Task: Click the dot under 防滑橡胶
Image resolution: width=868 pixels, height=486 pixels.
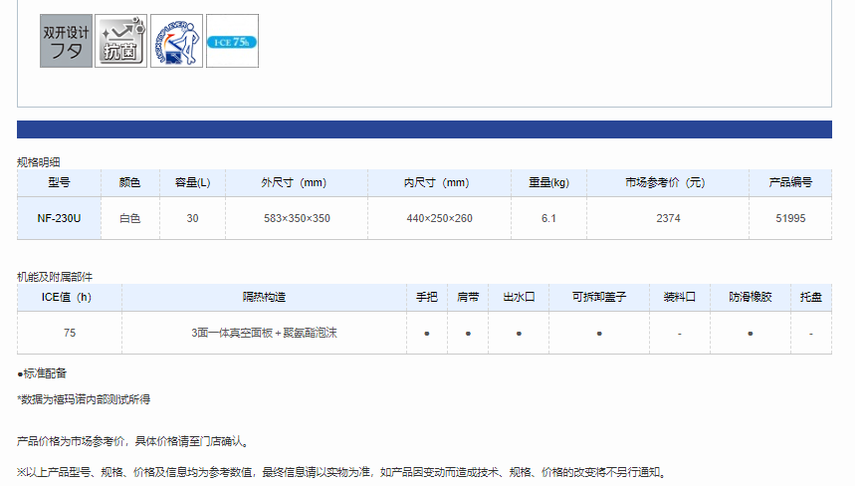Action: pos(751,334)
